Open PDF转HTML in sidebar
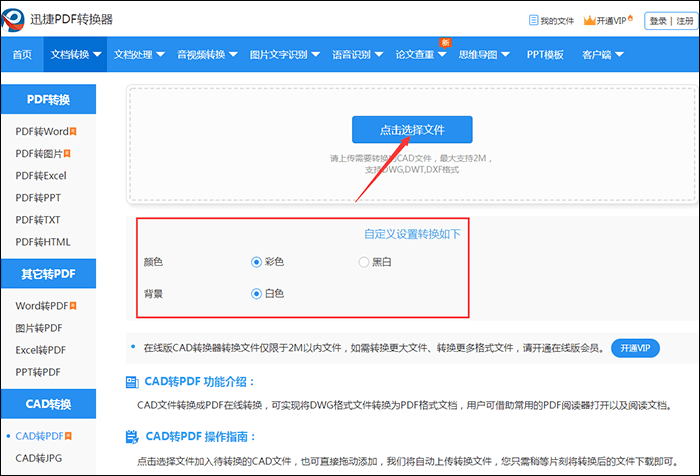Image resolution: width=700 pixels, height=476 pixels. coord(43,242)
